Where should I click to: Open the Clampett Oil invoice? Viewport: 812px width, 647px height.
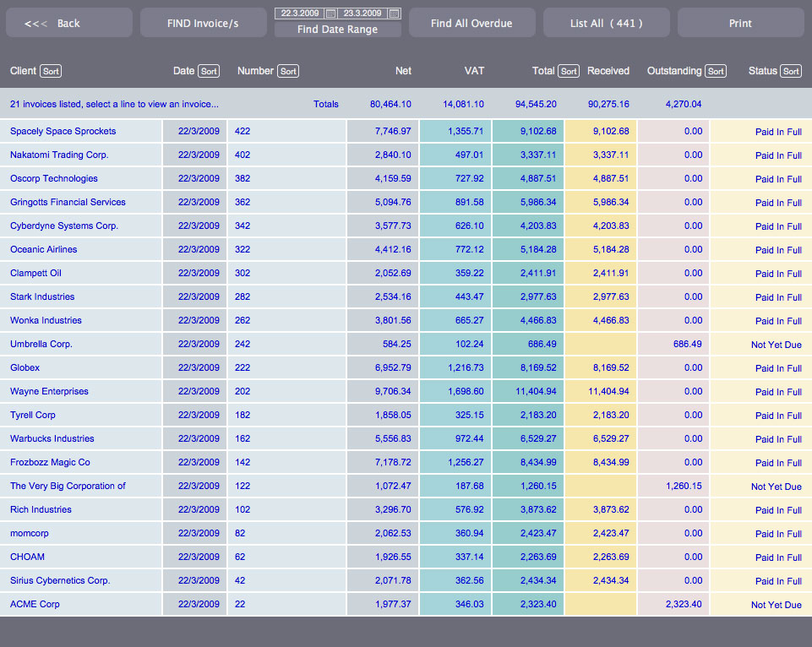(x=406, y=274)
